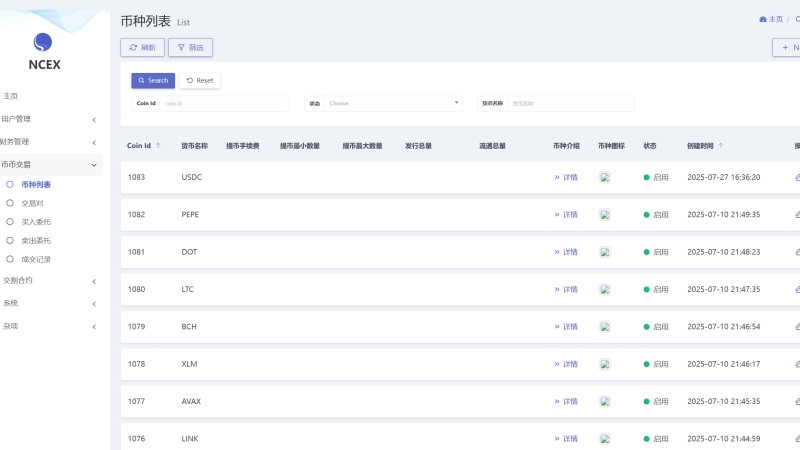Click coin id 1083 cell
This screenshot has height=450, width=800.
click(x=136, y=177)
